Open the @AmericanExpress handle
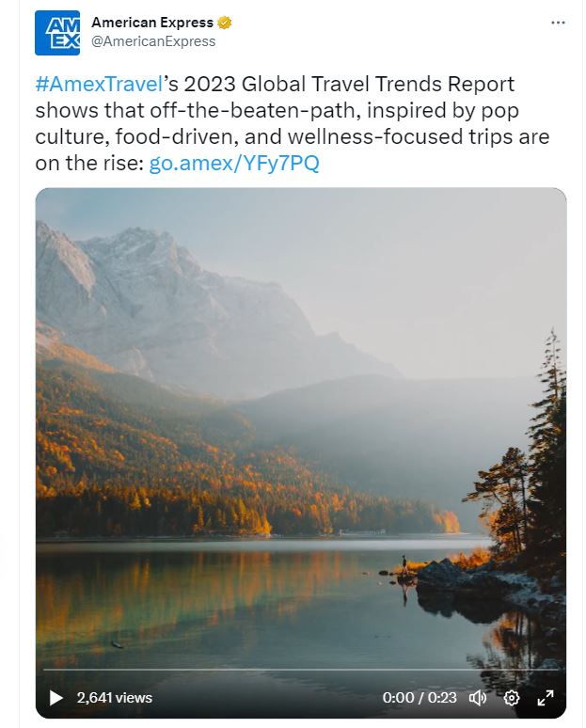 153,41
